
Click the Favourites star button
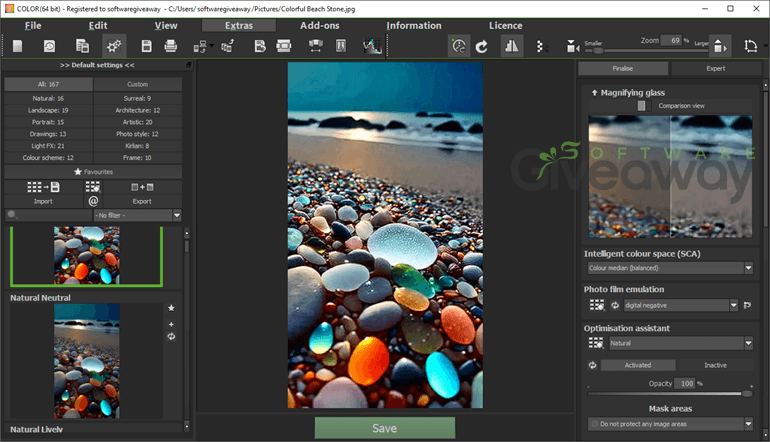point(93,172)
